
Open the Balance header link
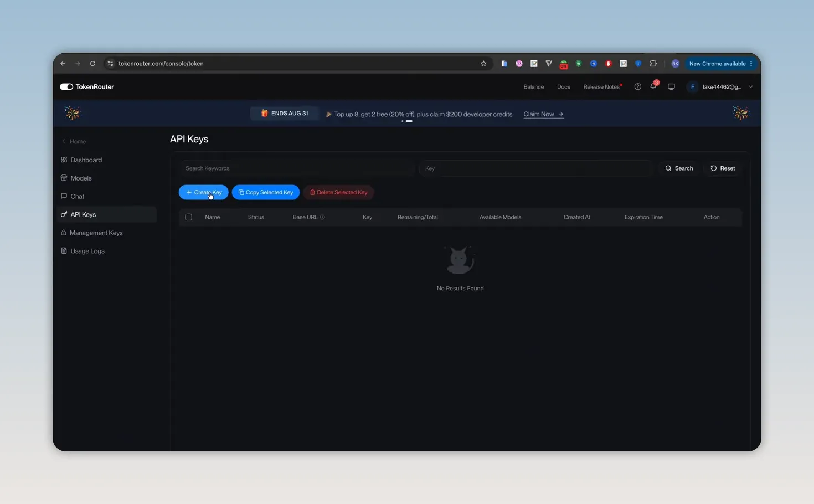(x=534, y=87)
